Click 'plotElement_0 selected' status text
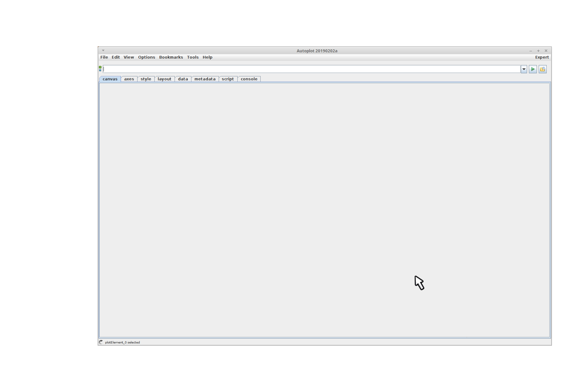 pyautogui.click(x=122, y=343)
